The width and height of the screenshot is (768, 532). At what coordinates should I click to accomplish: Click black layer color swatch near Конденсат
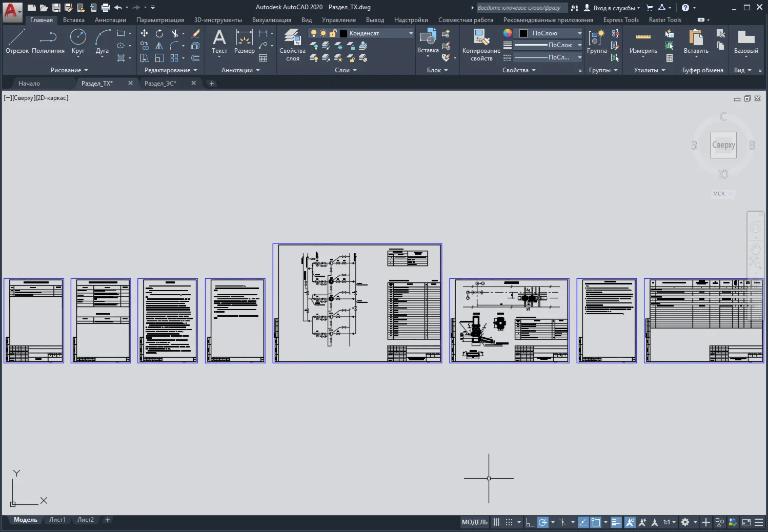[x=343, y=33]
